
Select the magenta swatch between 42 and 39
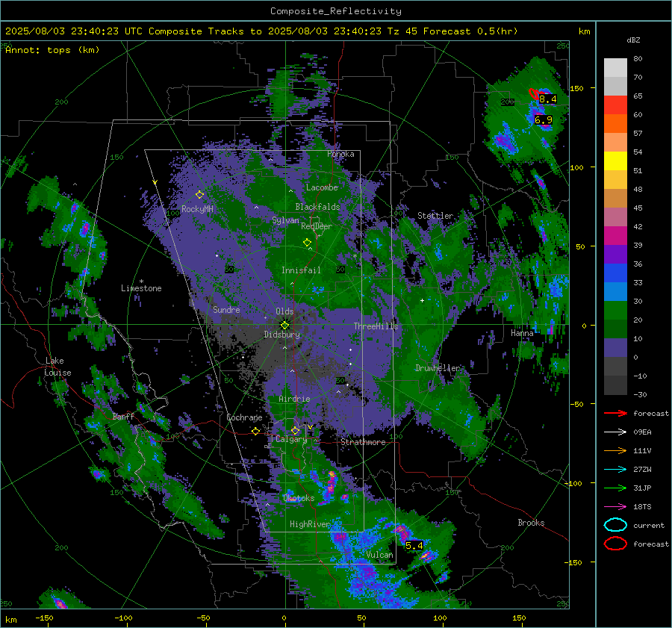pos(615,236)
